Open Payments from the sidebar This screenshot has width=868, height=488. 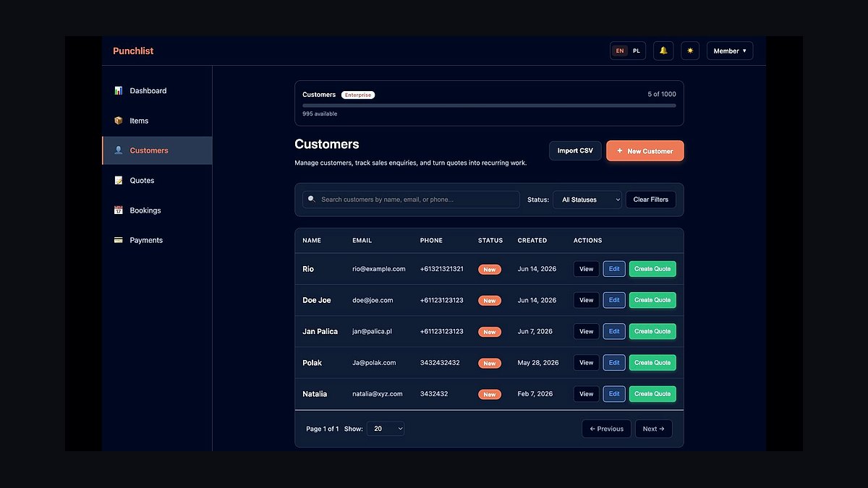157,240
